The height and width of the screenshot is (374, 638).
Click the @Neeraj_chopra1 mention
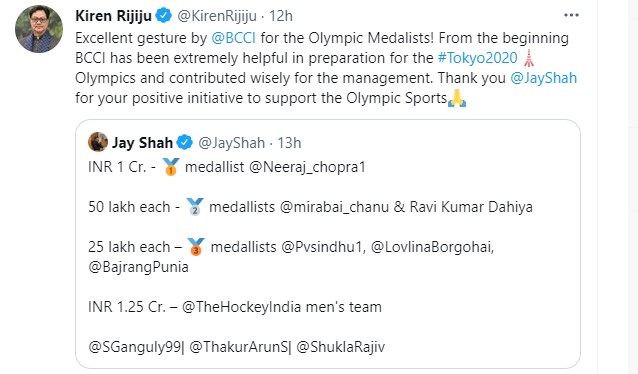tap(307, 167)
